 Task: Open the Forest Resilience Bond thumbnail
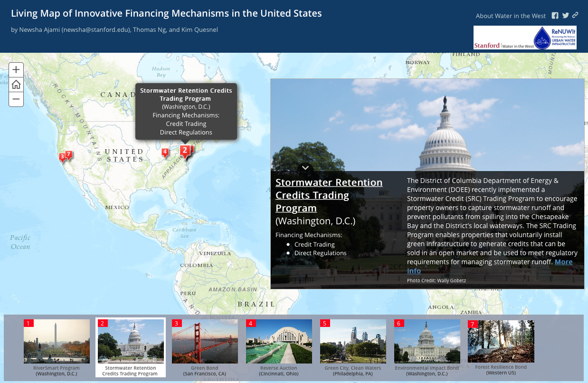coord(501,341)
